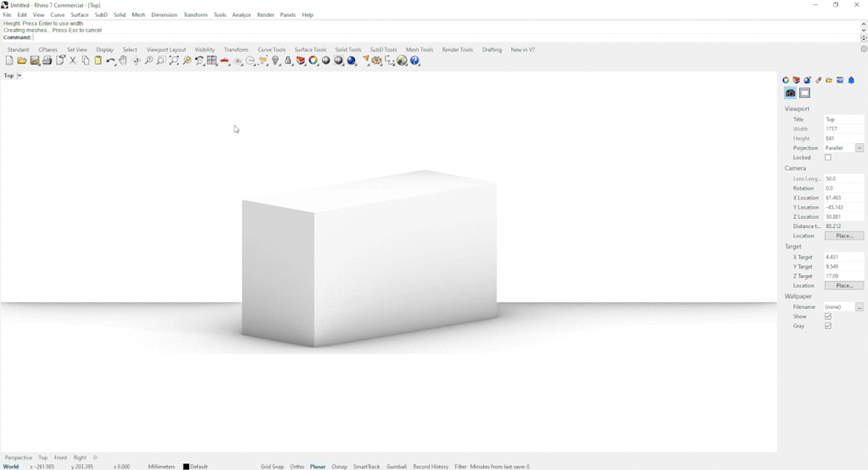Click the Copy icon
This screenshot has height=470, width=868.
pos(86,60)
